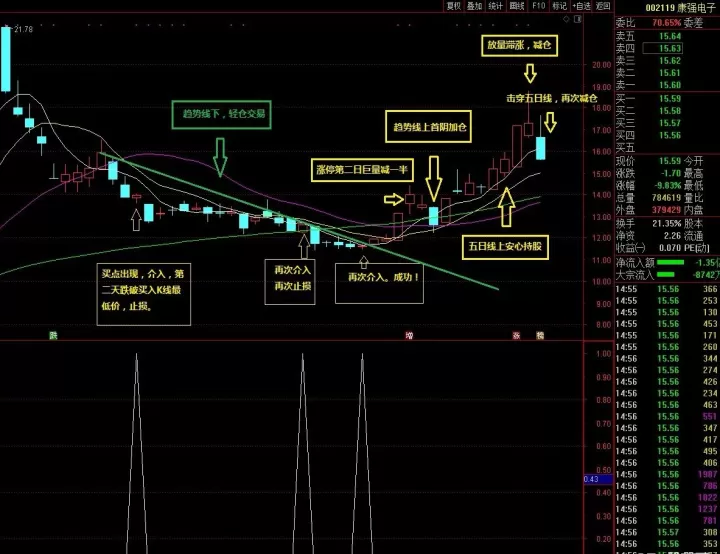
Task: Click the diamond icon above the chart
Action: (566, 19)
